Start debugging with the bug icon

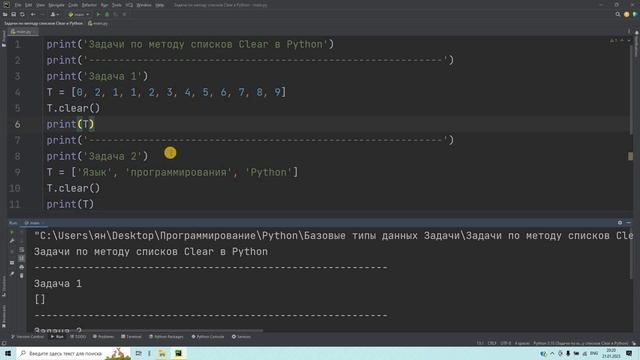pos(107,14)
